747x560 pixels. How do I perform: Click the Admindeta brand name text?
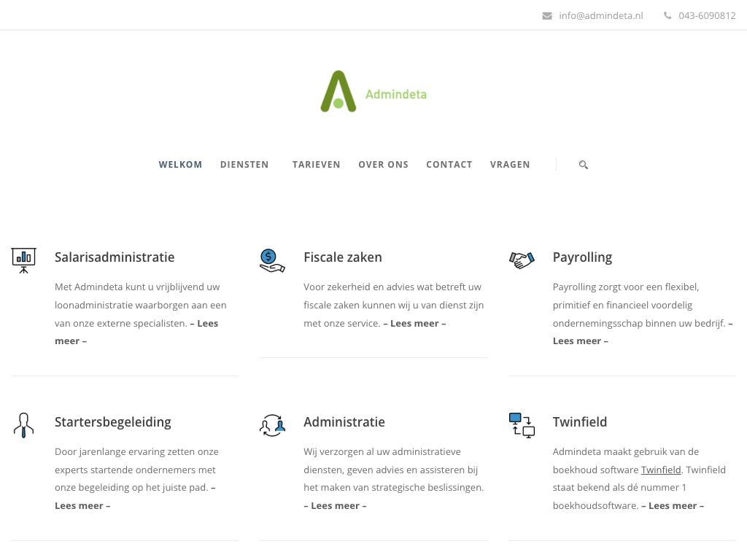click(396, 94)
